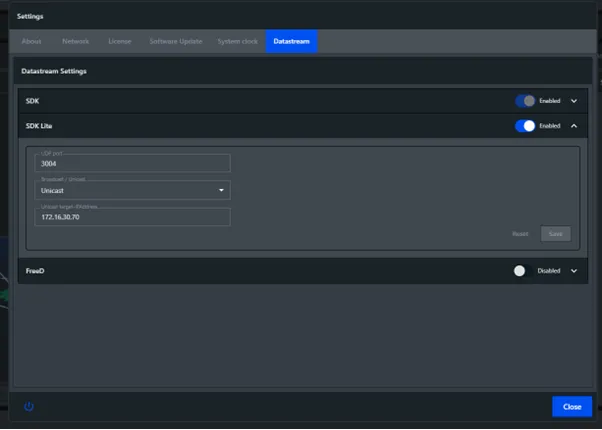Click the FreeD section title

pos(35,271)
